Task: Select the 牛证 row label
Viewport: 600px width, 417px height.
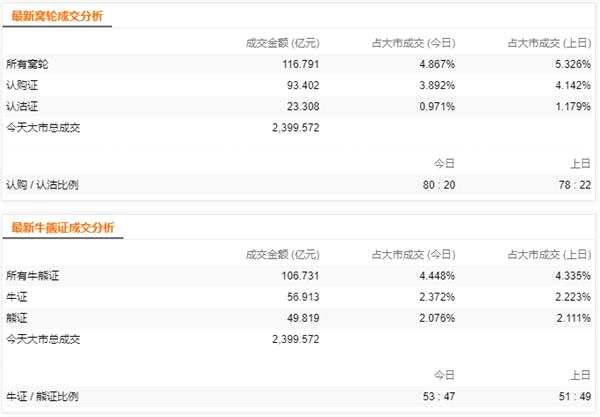Action: pyautogui.click(x=16, y=296)
